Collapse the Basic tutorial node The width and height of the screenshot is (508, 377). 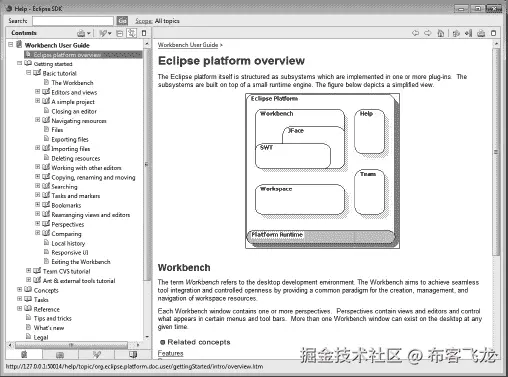28,72
